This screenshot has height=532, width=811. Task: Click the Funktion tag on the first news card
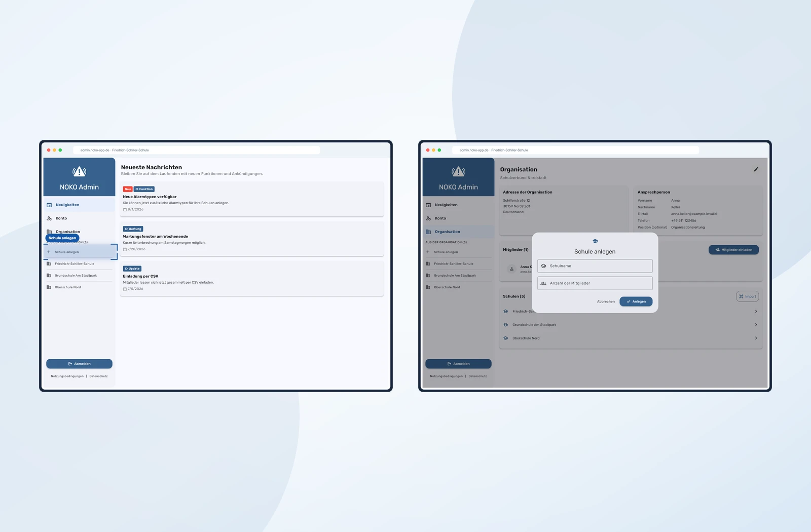144,189
